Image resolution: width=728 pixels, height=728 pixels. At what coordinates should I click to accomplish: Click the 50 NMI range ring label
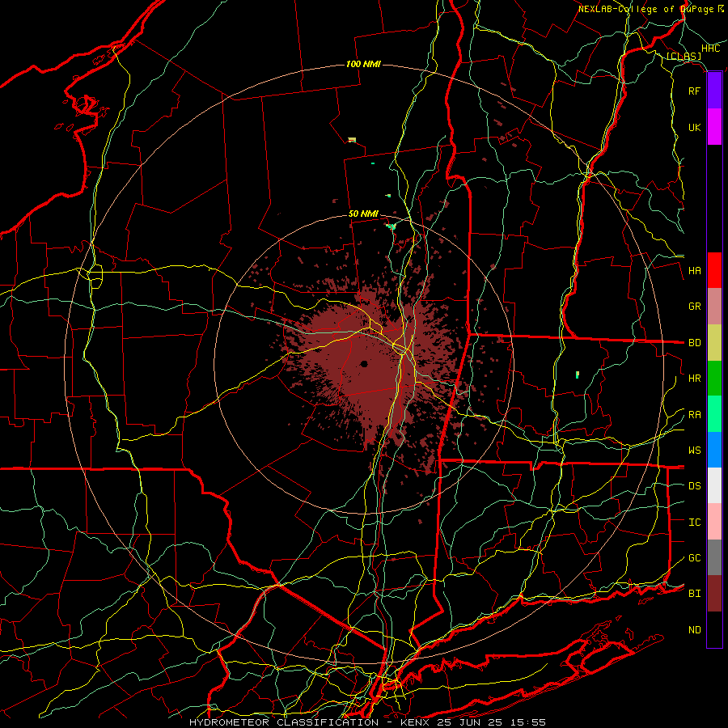coord(363,214)
